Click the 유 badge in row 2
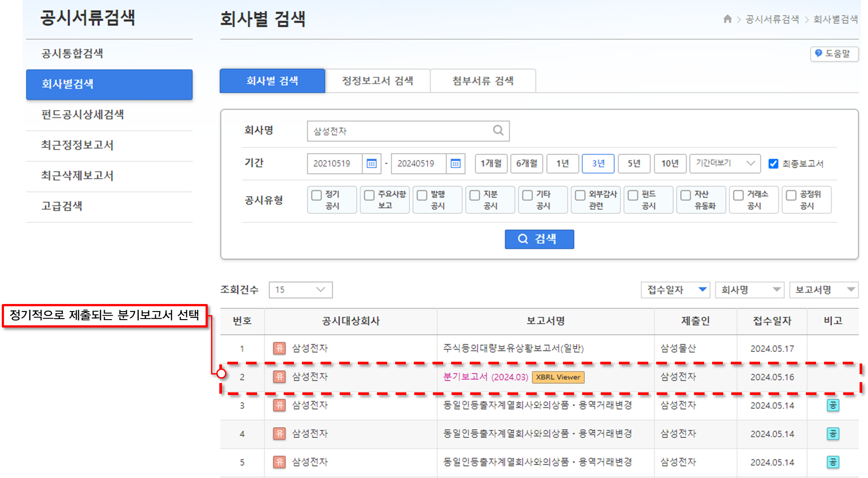868x478 pixels. 279,377
